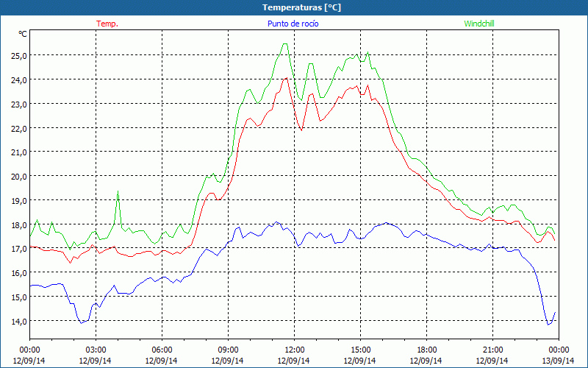
Task: Click the 15:00 time axis label
Action: 360,350
